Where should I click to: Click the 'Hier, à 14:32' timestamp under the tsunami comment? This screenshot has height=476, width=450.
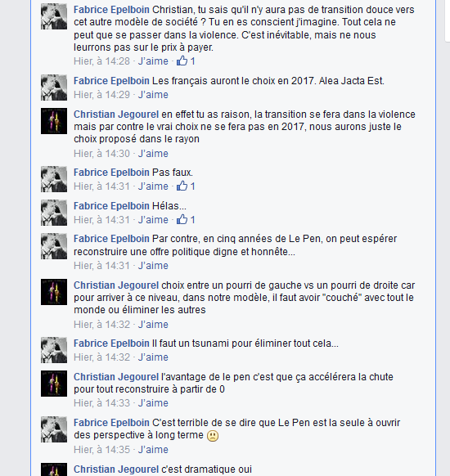(x=101, y=357)
